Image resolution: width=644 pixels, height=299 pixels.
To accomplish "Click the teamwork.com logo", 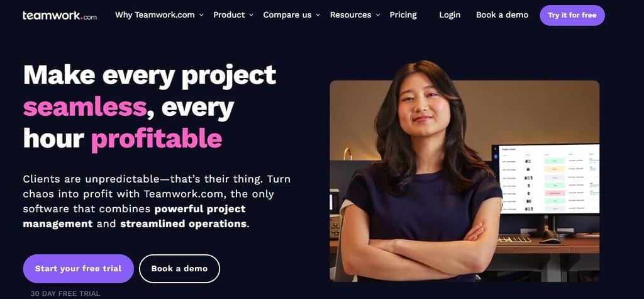I will tap(60, 16).
